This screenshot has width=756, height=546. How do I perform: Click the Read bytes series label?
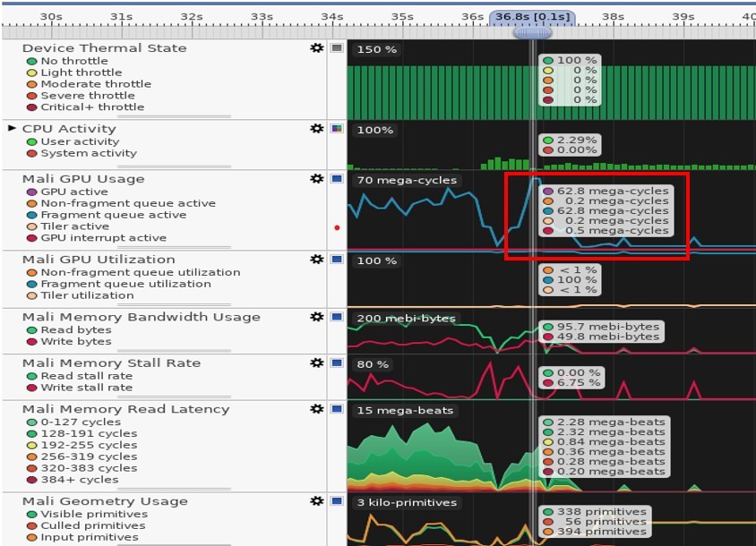[x=76, y=329]
